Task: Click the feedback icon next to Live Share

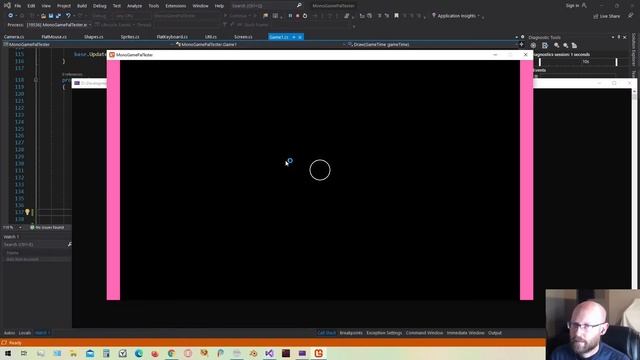Action: tap(631, 16)
